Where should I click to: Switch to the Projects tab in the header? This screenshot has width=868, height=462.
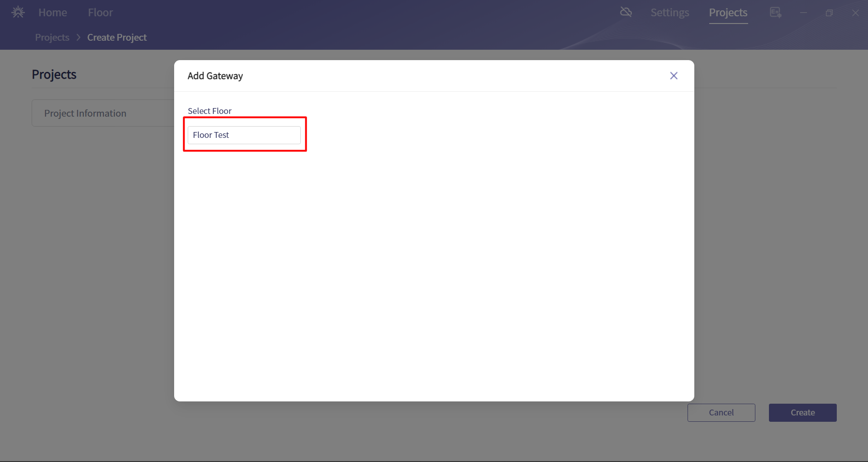click(728, 13)
